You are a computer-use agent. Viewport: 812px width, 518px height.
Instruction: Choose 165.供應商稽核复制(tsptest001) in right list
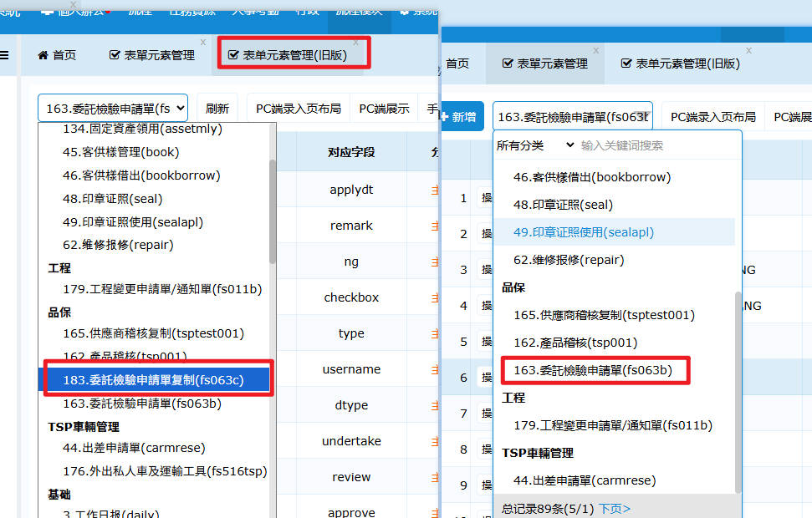tap(604, 315)
